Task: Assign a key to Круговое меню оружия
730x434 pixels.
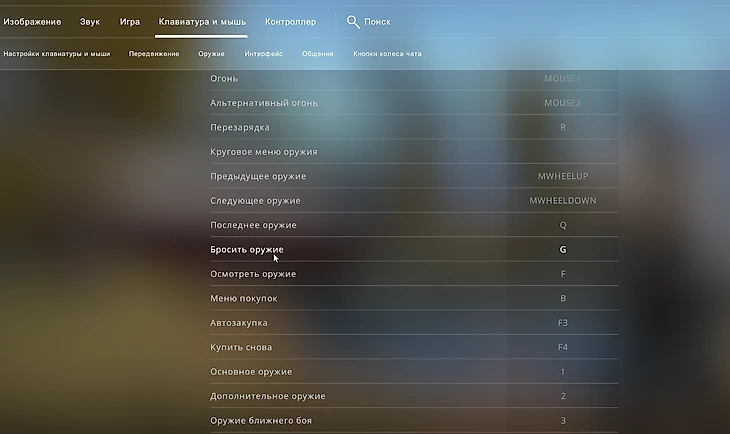Action: tap(562, 152)
